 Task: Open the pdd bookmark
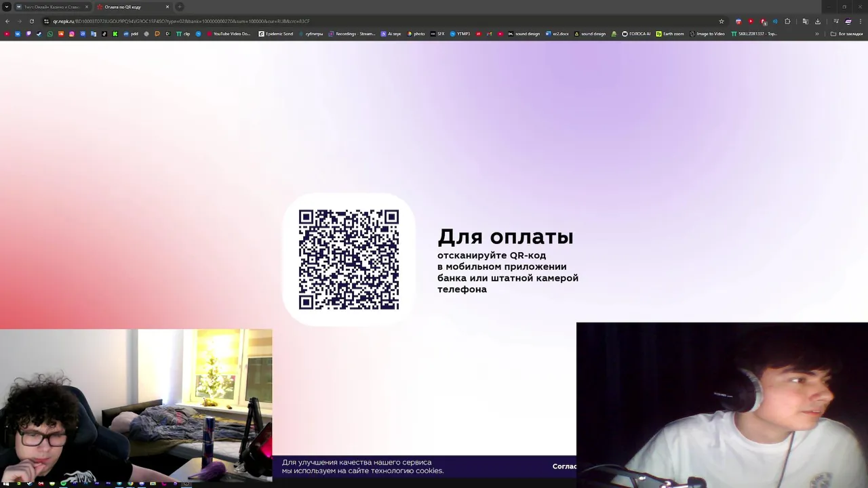131,33
